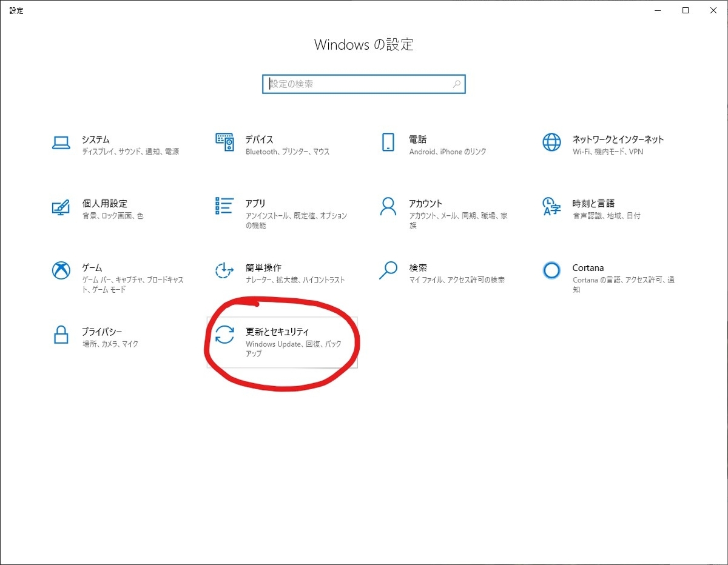Open the アカウント person icon
This screenshot has height=565, width=728.
pos(388,206)
